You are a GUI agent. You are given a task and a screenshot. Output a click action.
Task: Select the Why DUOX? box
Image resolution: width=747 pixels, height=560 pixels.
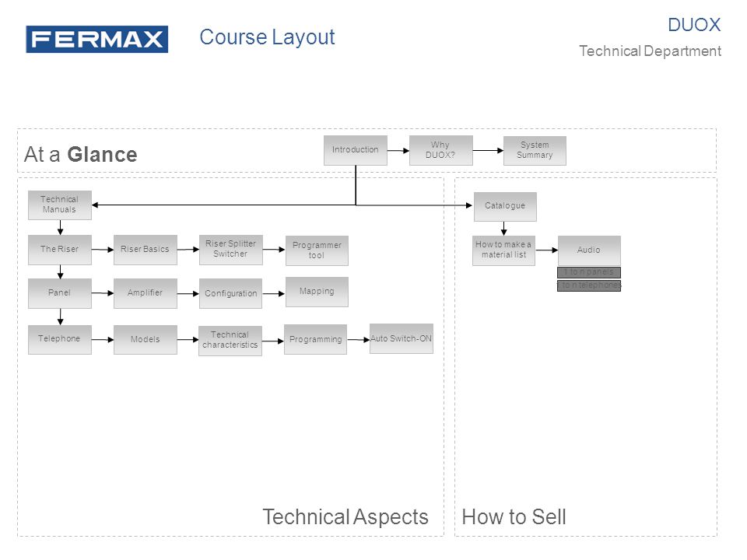[440, 150]
